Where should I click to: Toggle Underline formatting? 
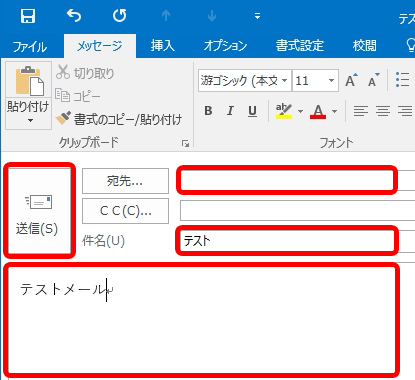[x=252, y=111]
